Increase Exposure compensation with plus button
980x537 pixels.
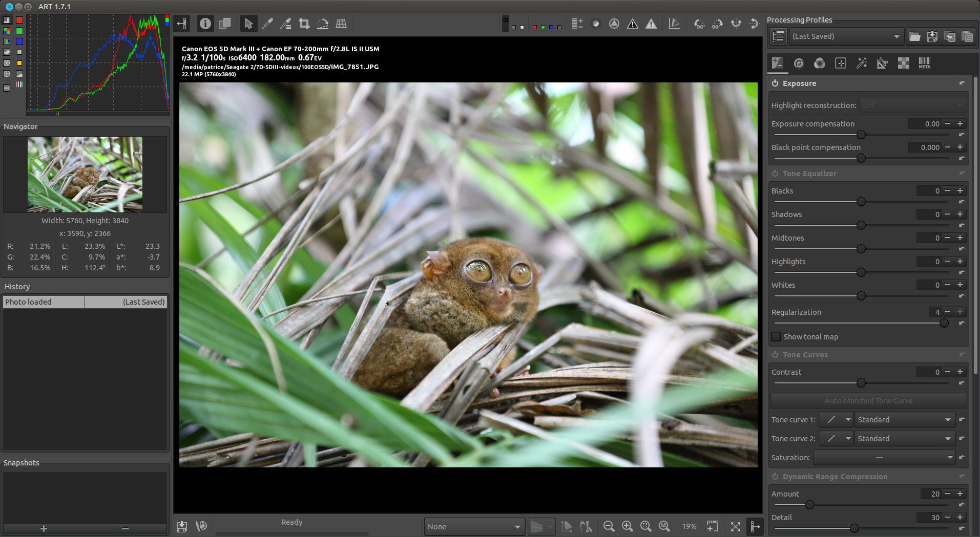960,124
